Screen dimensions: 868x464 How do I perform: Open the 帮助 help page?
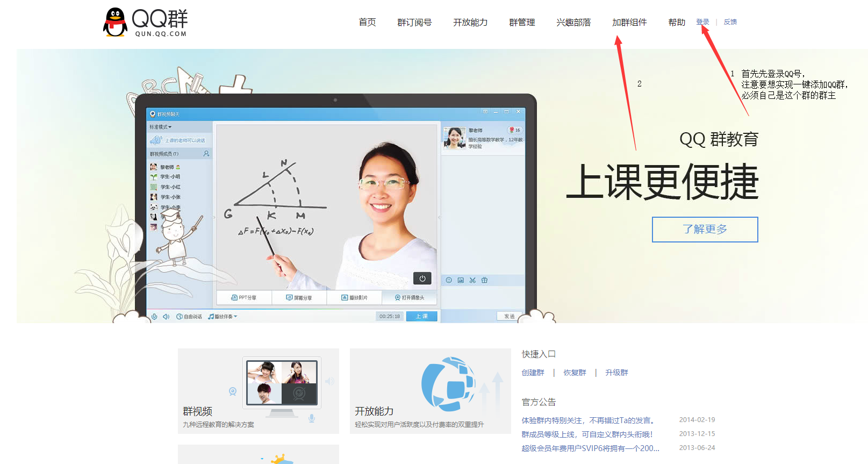677,22
